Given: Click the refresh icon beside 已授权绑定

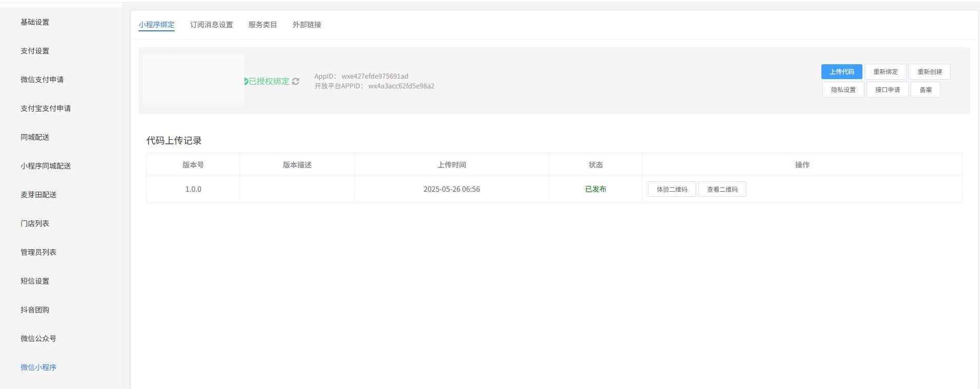Looking at the screenshot, I should [x=296, y=81].
